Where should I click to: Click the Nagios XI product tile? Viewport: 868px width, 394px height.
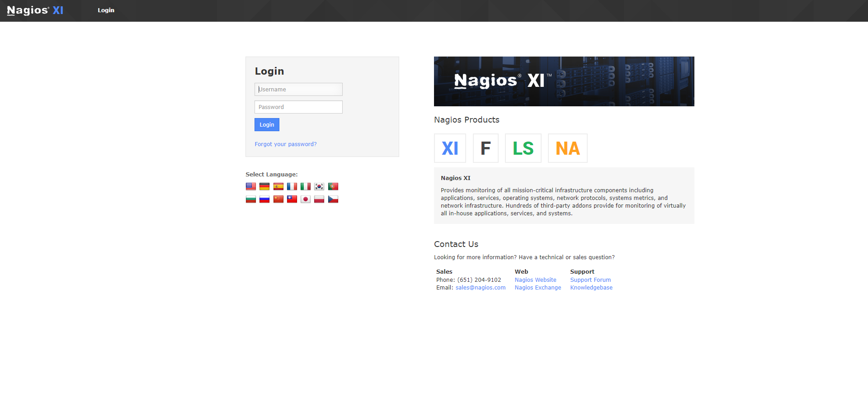click(x=450, y=148)
